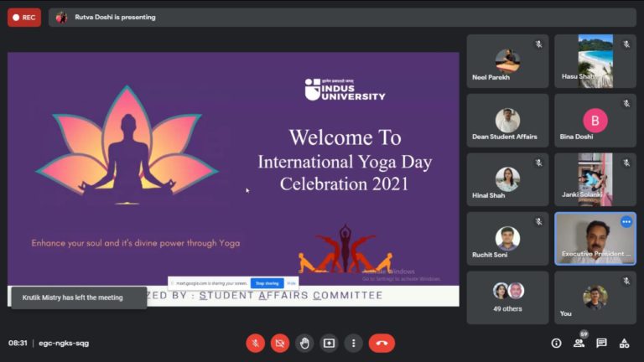Viewport: 644px width, 362px height.
Task: Select Hinal Shah's participant tile
Action: (x=507, y=179)
